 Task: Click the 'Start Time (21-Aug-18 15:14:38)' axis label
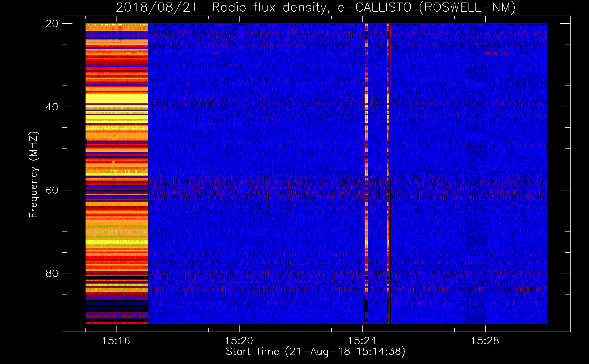click(x=316, y=352)
